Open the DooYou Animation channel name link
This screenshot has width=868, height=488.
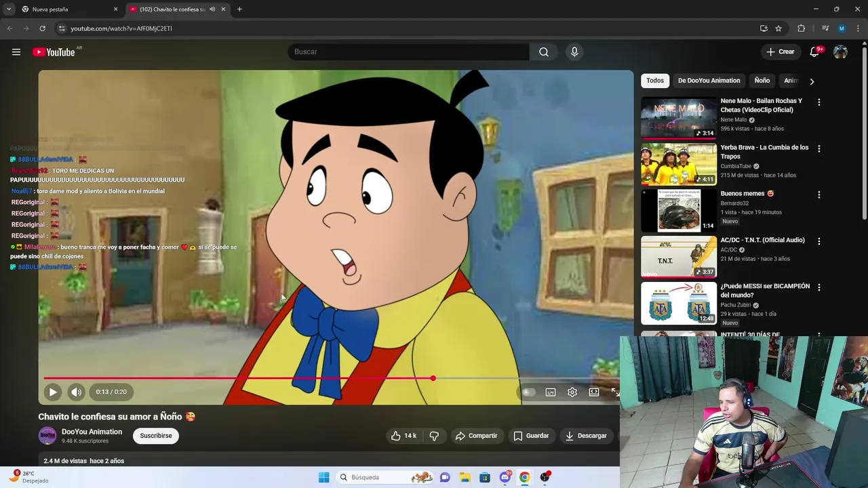tap(92, 432)
